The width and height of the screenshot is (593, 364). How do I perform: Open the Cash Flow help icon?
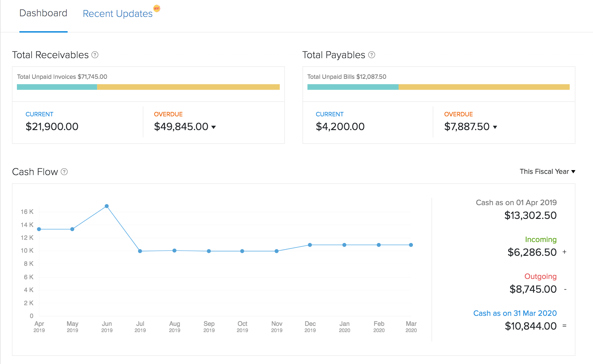pyautogui.click(x=64, y=172)
